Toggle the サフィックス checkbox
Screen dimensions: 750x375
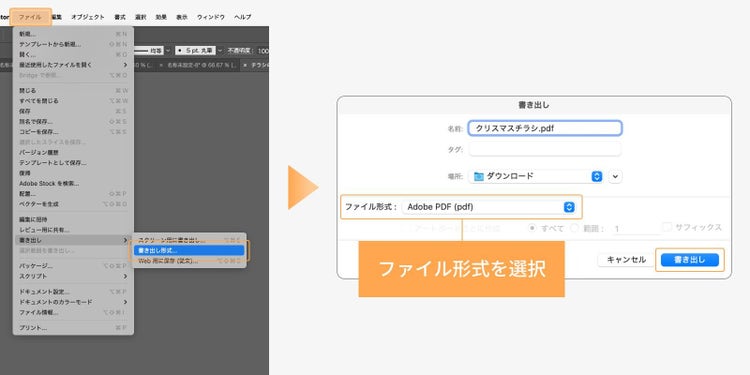667,227
